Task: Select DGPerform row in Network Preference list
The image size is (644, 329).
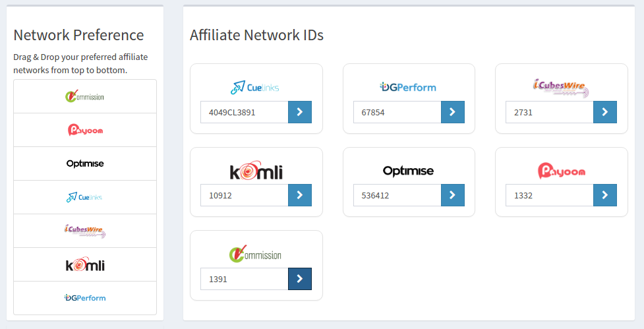Action: click(x=85, y=298)
